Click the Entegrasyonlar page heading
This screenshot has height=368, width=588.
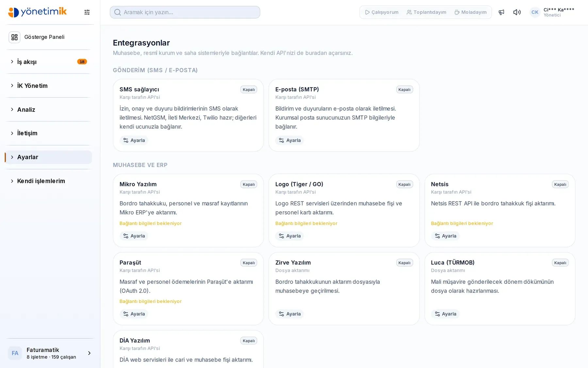[141, 43]
